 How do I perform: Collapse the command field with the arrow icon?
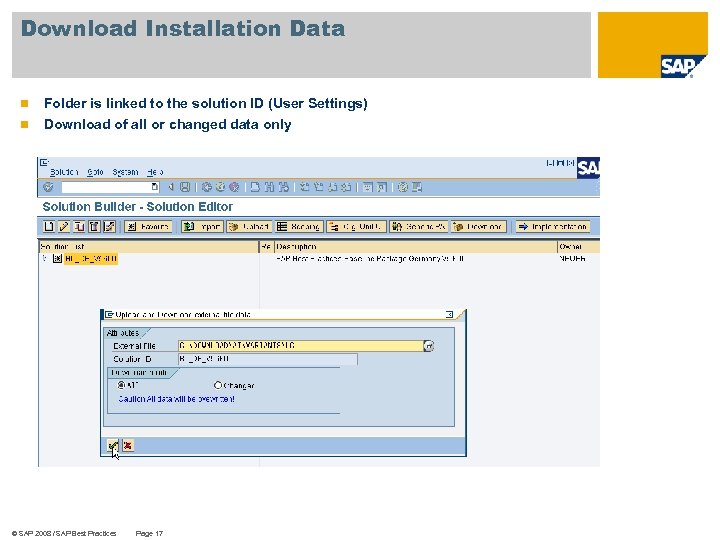[171, 187]
